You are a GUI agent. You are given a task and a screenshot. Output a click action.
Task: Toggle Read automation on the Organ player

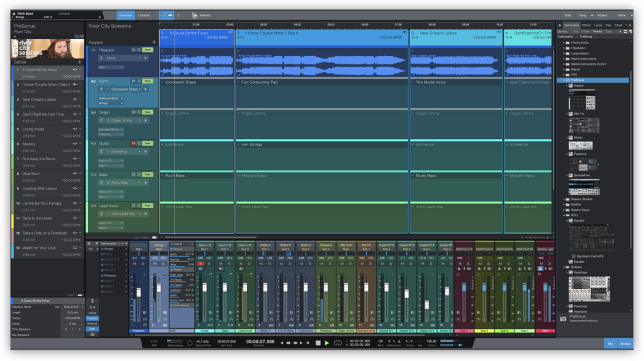(x=147, y=112)
